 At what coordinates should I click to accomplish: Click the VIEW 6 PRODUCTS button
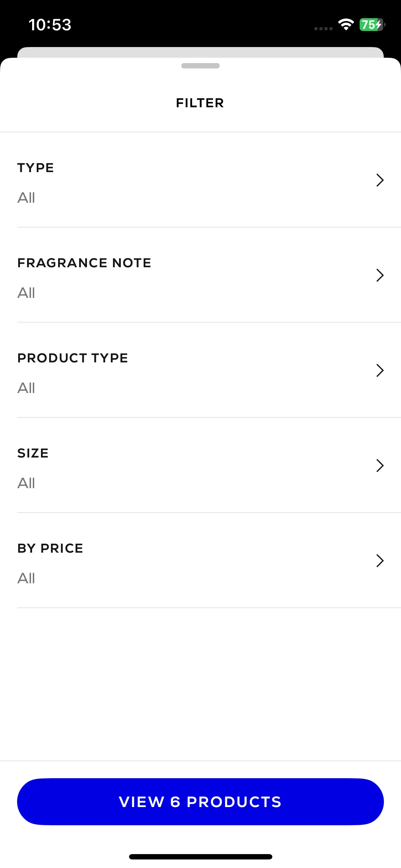click(200, 802)
